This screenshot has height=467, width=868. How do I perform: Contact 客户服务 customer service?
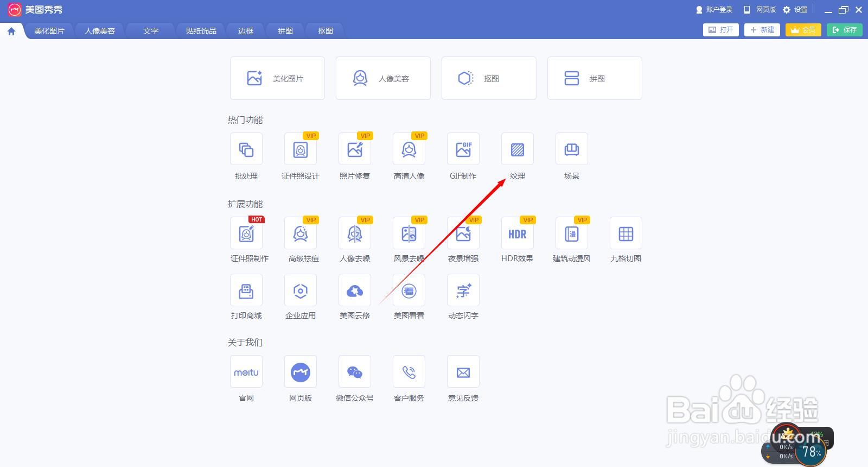coord(409,372)
